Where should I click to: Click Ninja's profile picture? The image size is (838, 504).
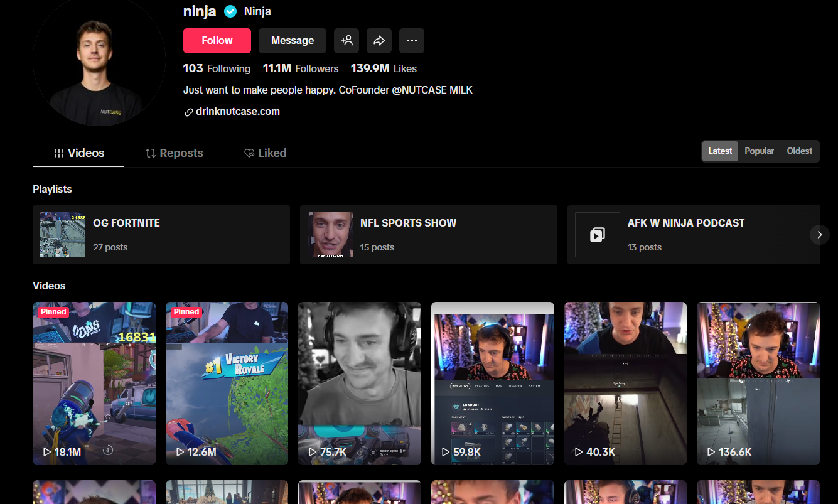[99, 63]
